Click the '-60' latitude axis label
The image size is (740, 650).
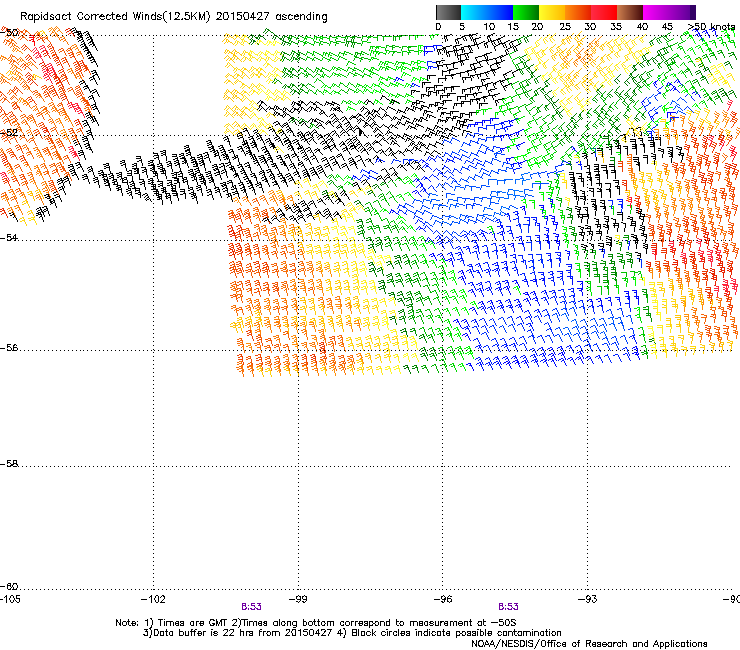[9, 587]
